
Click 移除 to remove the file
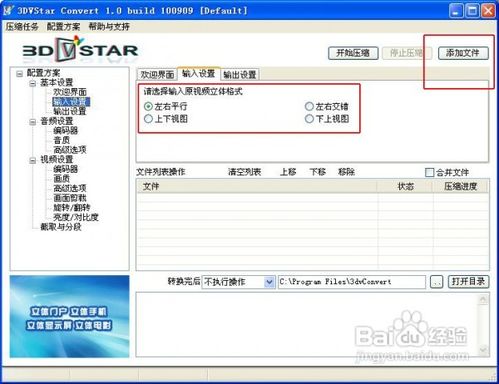[x=346, y=172]
